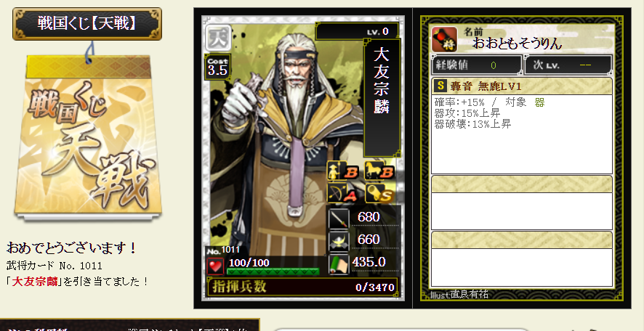The image size is (644, 331).
Task: Click the sword attack stat icon
Action: coord(339,218)
